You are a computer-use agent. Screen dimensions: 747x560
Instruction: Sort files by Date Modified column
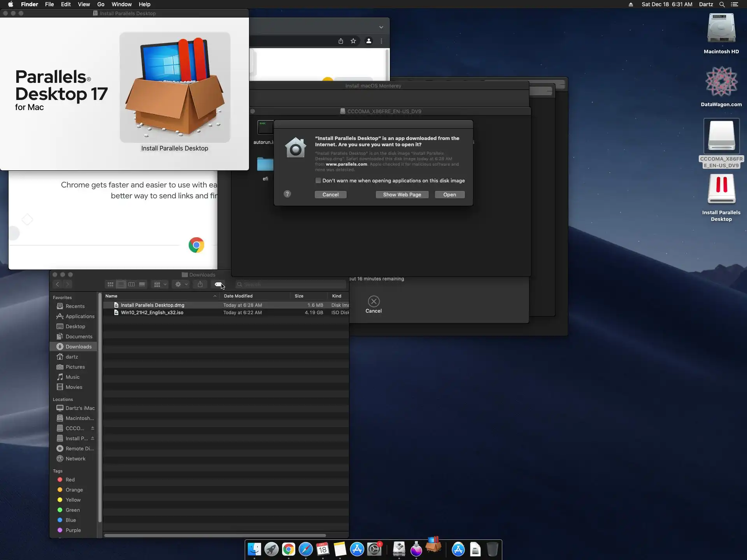tap(238, 296)
